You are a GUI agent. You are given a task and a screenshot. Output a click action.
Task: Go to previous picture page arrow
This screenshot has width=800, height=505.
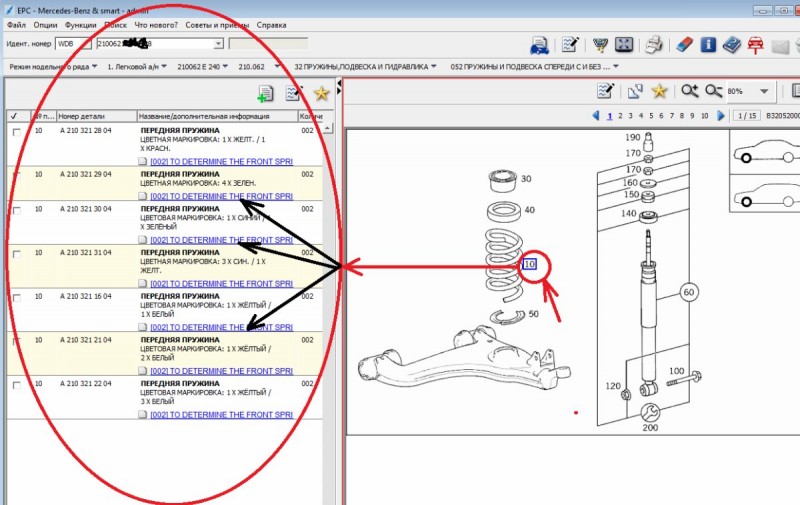tap(595, 116)
